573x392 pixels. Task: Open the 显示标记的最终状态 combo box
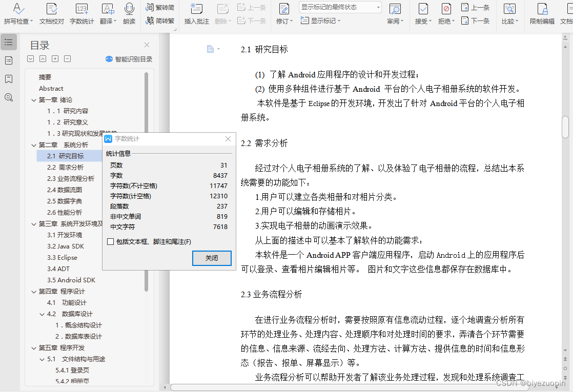(340, 7)
